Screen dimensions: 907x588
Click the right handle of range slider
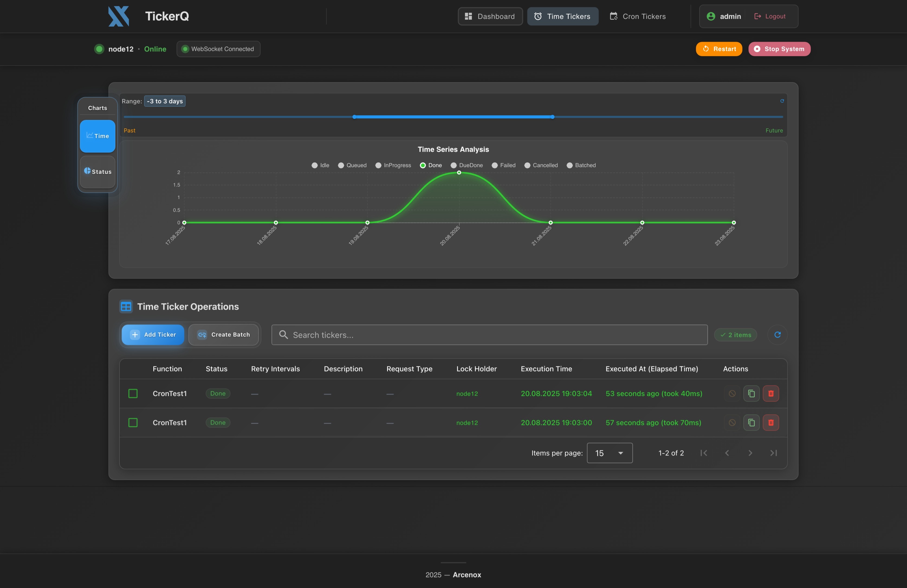pos(552,117)
